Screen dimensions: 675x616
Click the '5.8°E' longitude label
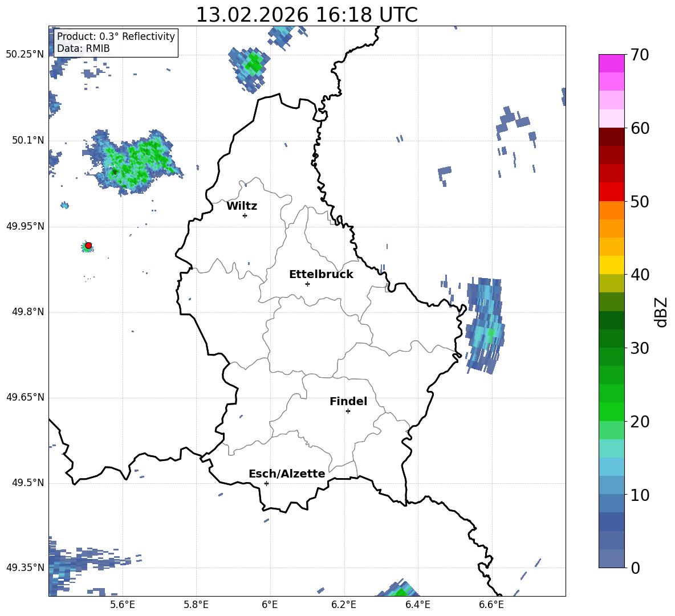coord(196,605)
